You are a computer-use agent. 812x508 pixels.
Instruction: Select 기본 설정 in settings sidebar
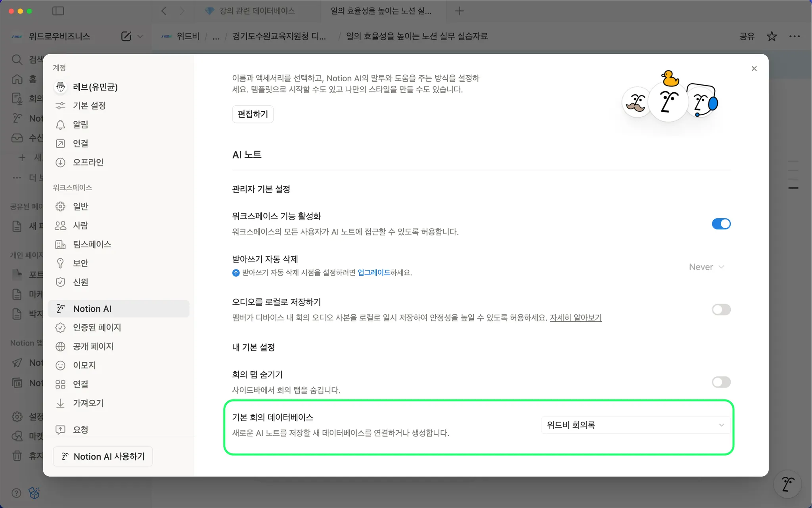(89, 106)
